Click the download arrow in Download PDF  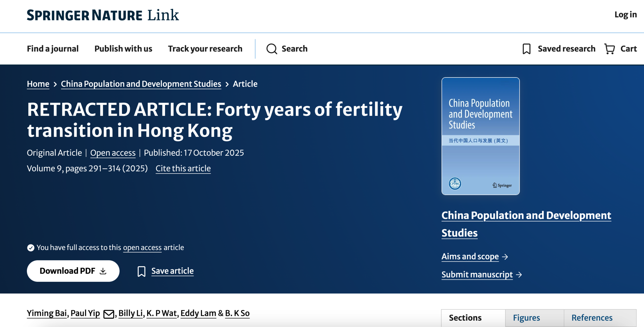click(x=103, y=271)
